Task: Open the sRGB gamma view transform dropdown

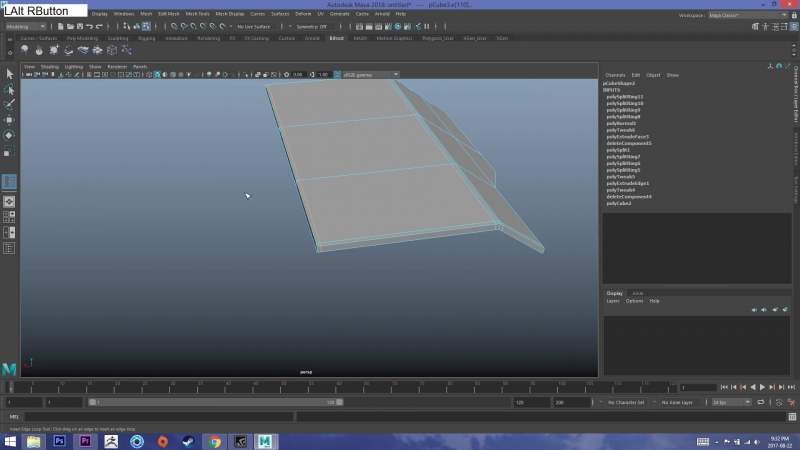Action: tap(370, 74)
